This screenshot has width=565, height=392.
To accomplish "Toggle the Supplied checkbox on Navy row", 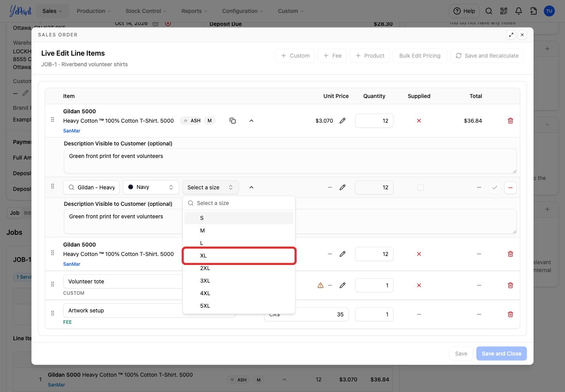I will pos(421,187).
